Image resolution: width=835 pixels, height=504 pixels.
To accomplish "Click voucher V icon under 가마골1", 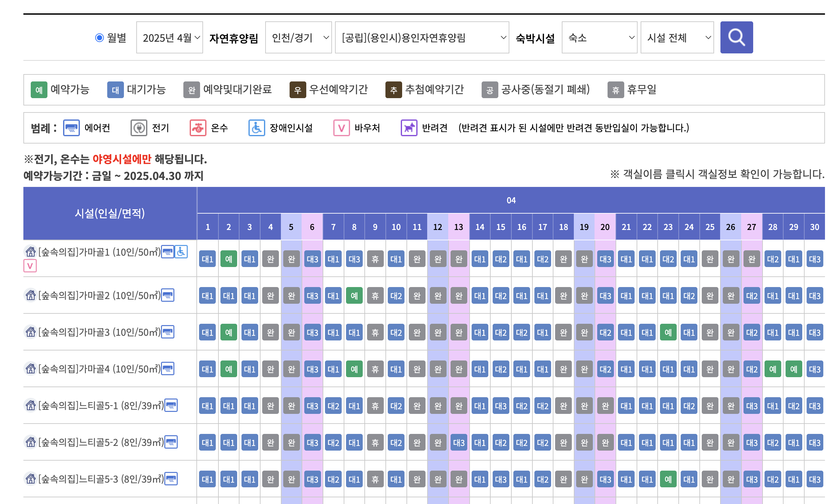I will pyautogui.click(x=30, y=266).
